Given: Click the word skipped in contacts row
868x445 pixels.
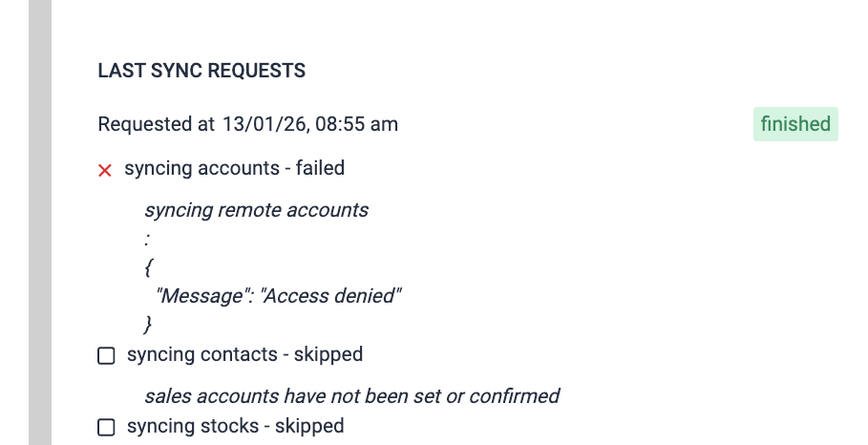Looking at the screenshot, I should (328, 354).
